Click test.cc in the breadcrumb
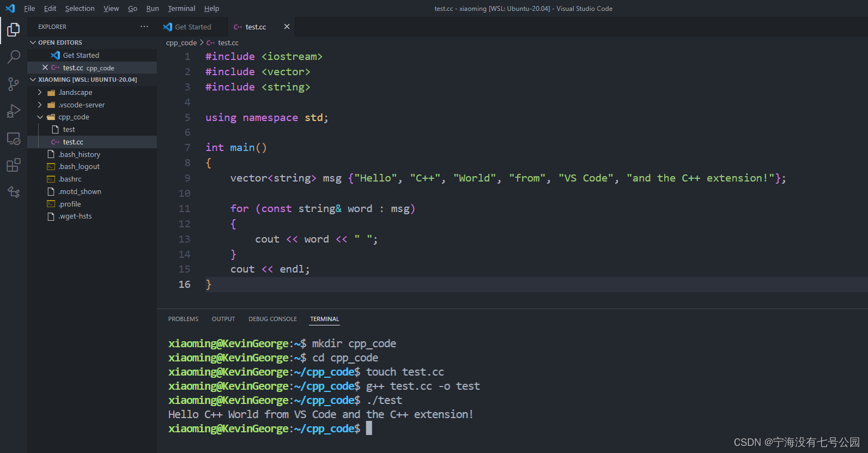The width and height of the screenshot is (868, 453). point(228,43)
